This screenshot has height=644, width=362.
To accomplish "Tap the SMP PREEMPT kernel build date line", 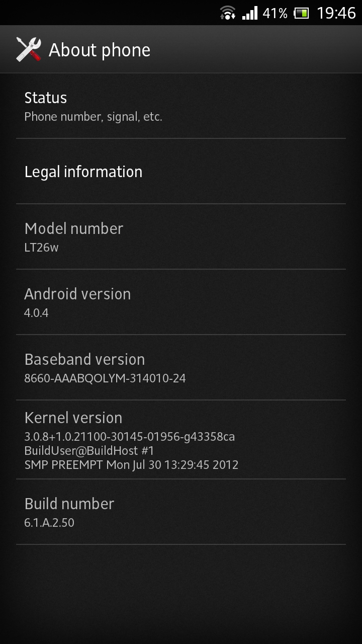I will [x=131, y=465].
